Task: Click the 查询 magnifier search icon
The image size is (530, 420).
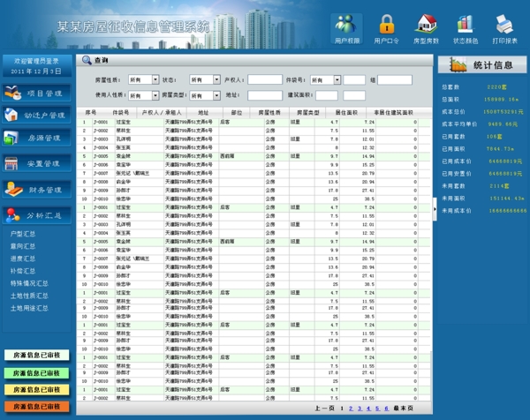Action: 87,60
